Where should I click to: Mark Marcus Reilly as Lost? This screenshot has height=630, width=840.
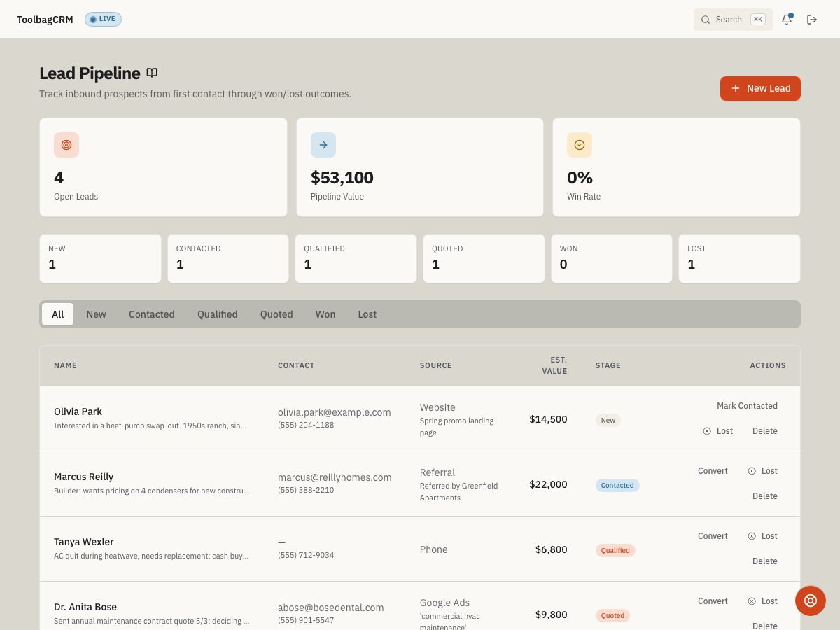tap(762, 471)
